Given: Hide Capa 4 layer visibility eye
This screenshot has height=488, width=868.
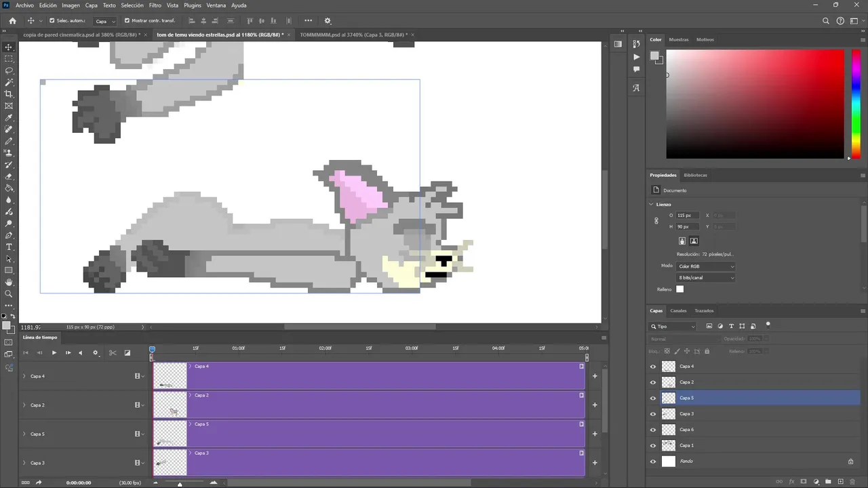Looking at the screenshot, I should click(653, 367).
